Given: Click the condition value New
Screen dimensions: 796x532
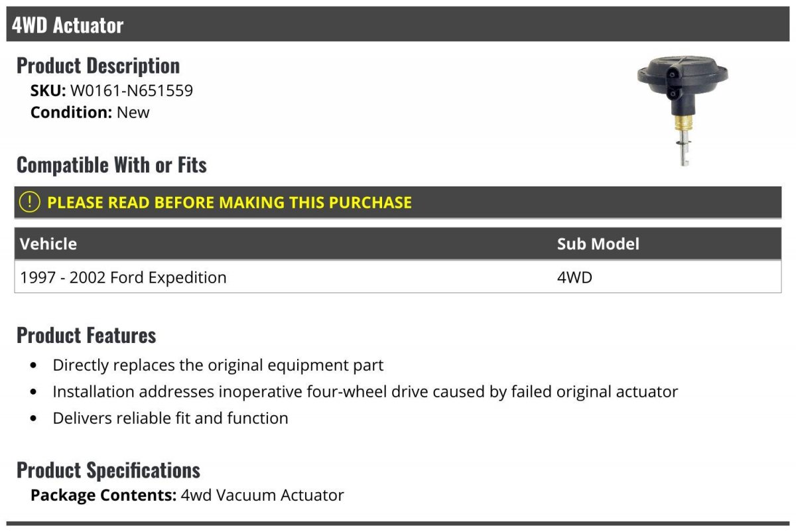Looking at the screenshot, I should (133, 112).
